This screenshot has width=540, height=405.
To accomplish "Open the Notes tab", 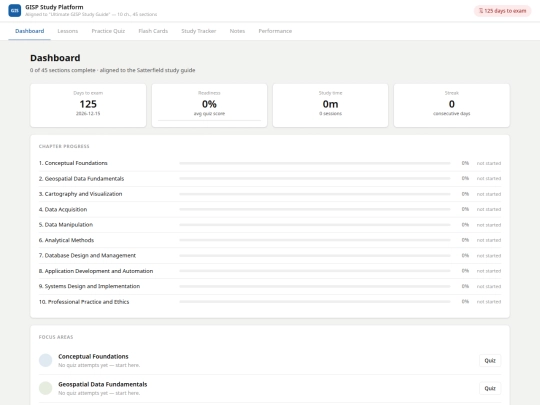I will click(x=237, y=31).
